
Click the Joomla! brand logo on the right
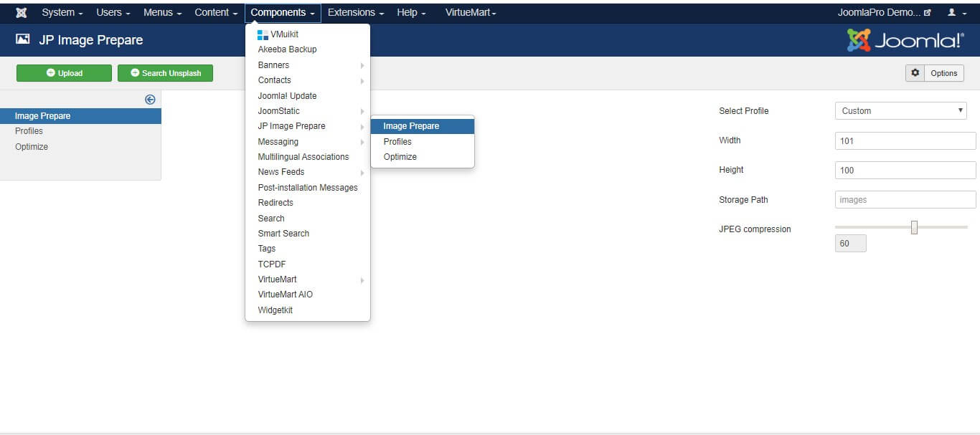905,40
